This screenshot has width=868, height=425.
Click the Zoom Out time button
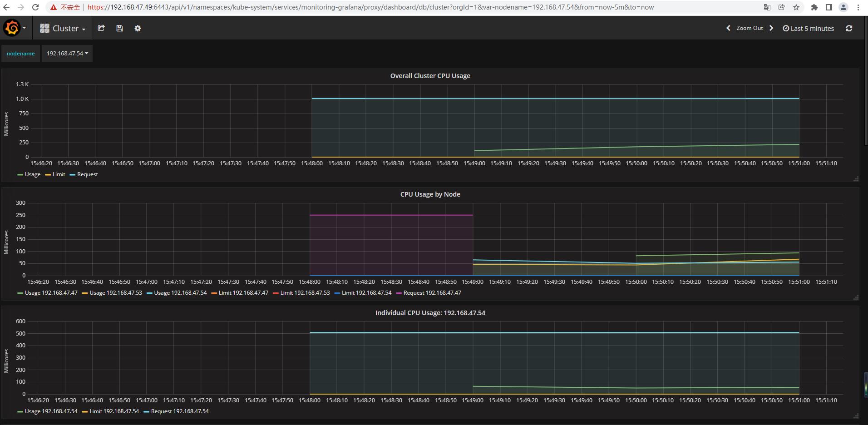750,28
